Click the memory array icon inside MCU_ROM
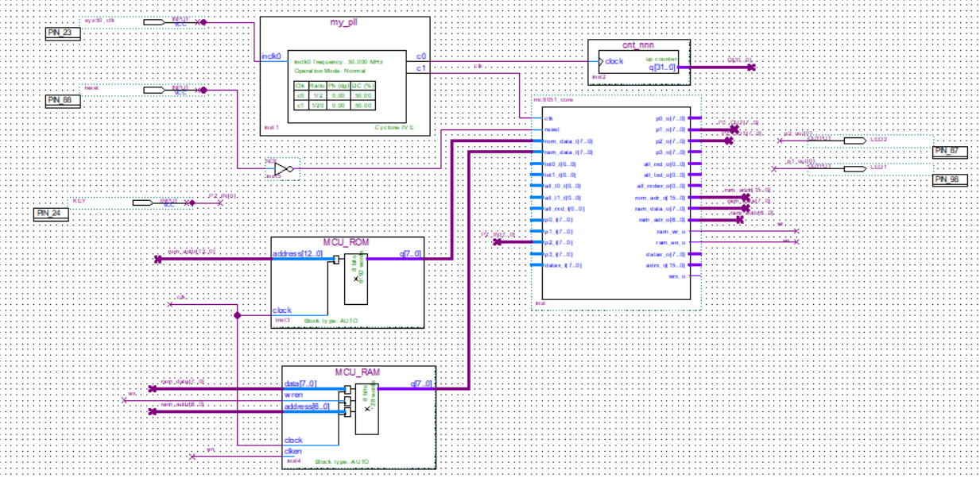980x478 pixels. 356,279
